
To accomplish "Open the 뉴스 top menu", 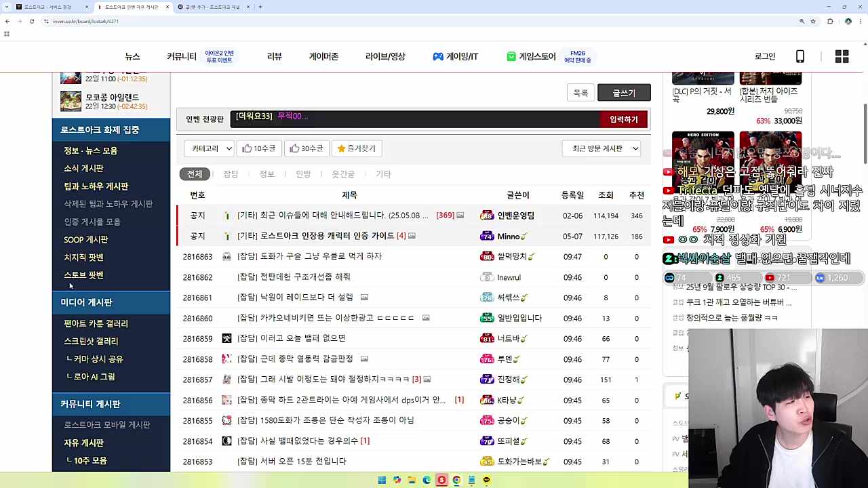I will [132, 57].
